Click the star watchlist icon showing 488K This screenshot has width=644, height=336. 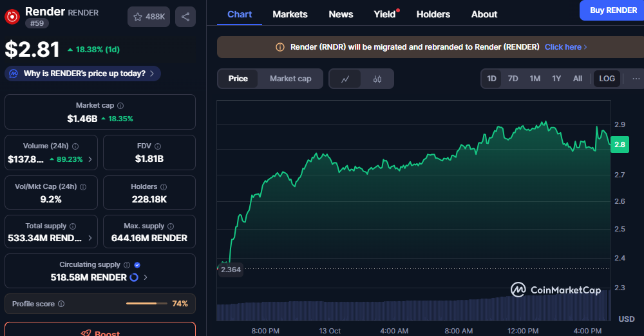149,17
